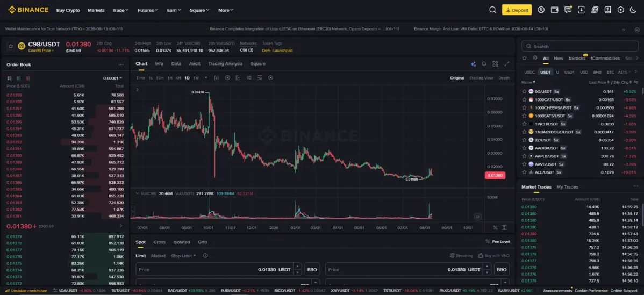Open the Fee Level link
The width and height of the screenshot is (644, 295).
click(x=497, y=242)
